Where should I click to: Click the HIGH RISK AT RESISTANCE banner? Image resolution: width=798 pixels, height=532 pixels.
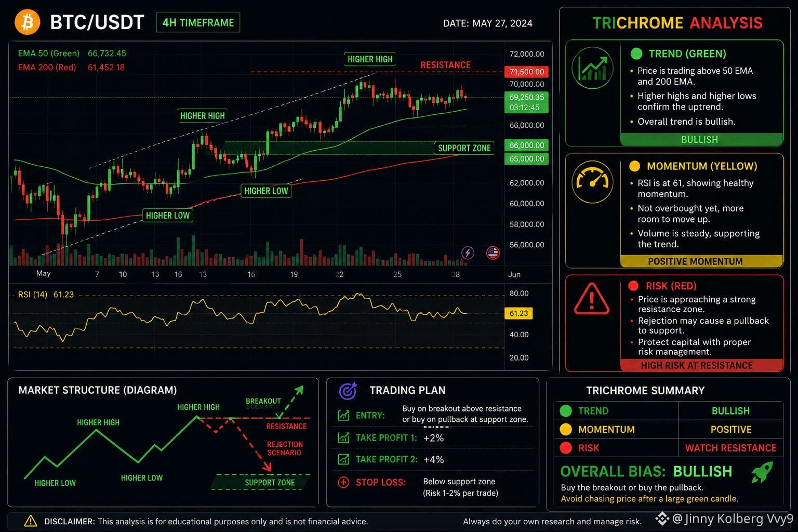(x=701, y=365)
